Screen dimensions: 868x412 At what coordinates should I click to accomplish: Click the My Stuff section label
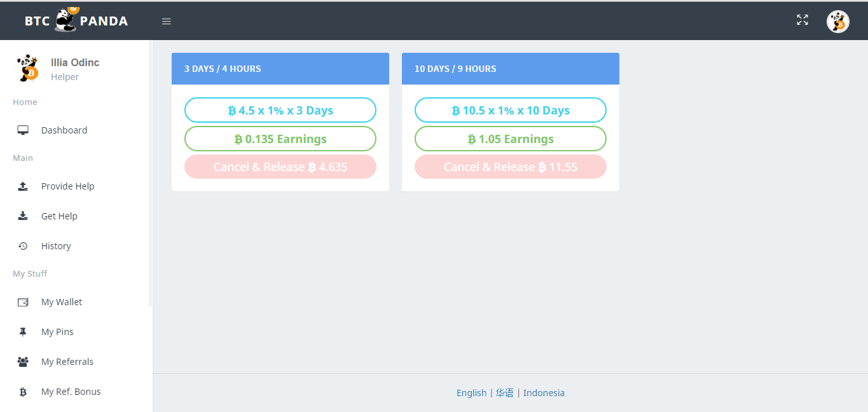coord(30,274)
